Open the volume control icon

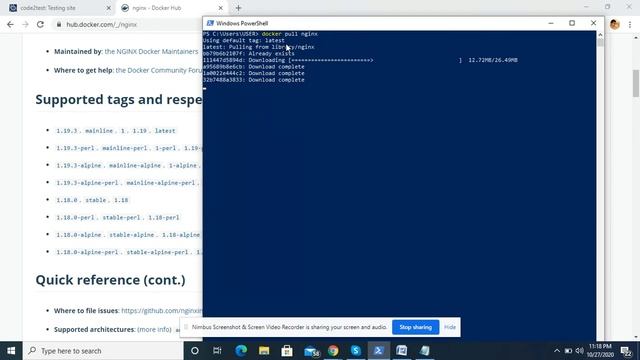(x=579, y=351)
